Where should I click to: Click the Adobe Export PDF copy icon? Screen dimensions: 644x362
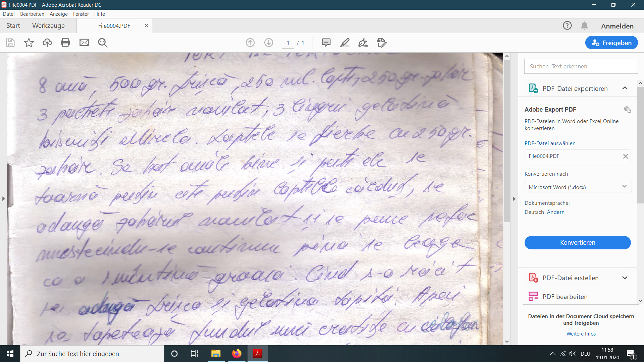coord(628,110)
